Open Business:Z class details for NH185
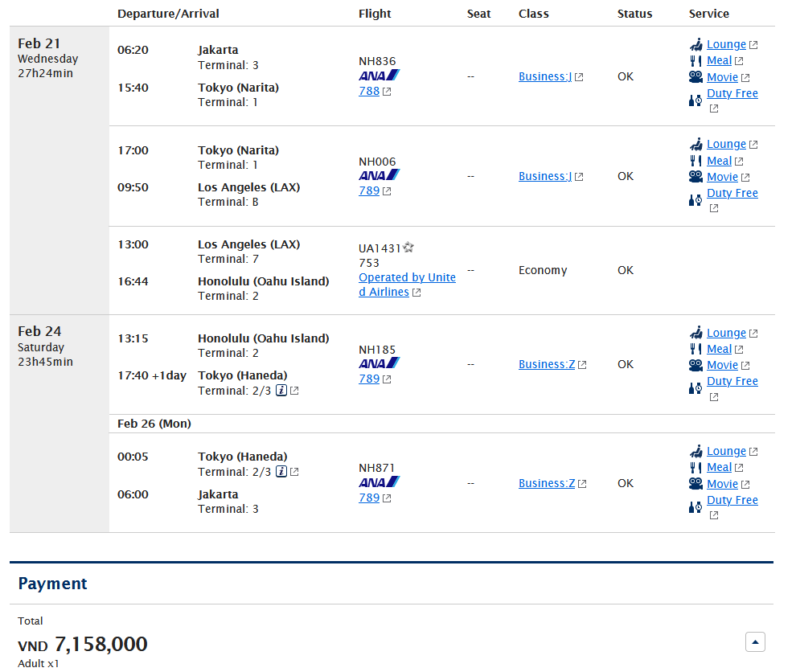The height and width of the screenshot is (672, 796). (x=547, y=364)
